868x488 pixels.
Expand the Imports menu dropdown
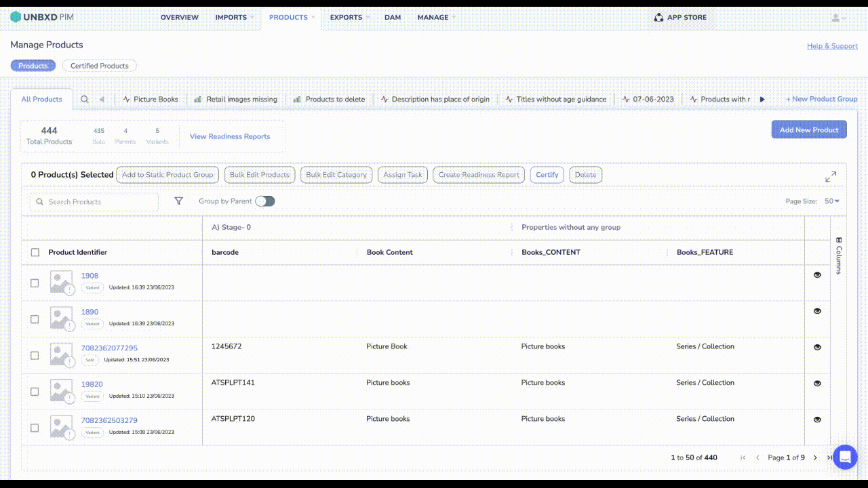235,18
